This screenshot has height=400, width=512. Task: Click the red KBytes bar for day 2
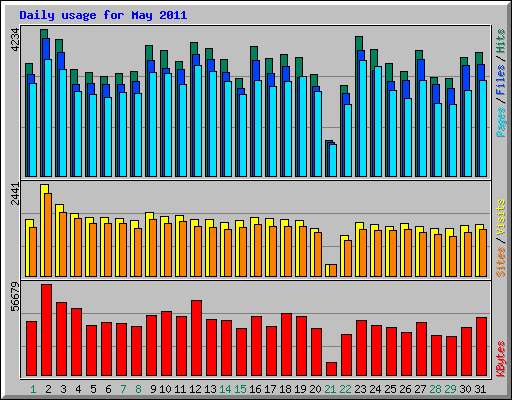click(x=46, y=330)
